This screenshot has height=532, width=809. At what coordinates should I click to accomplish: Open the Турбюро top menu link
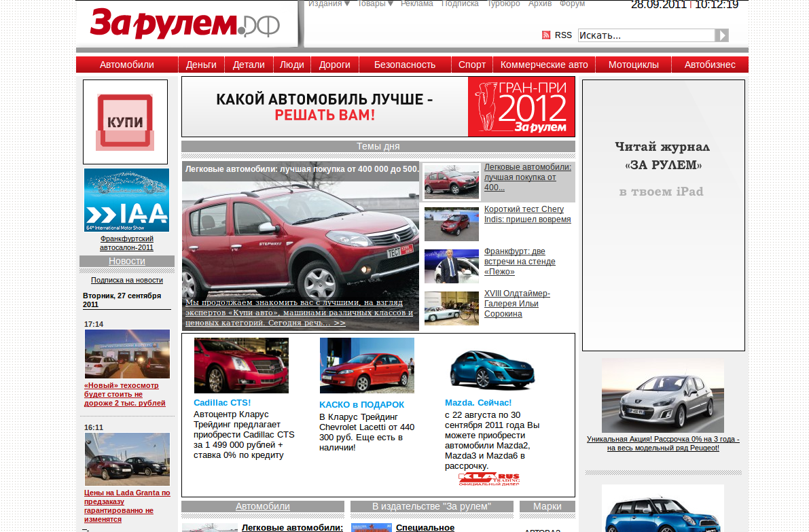tap(503, 4)
